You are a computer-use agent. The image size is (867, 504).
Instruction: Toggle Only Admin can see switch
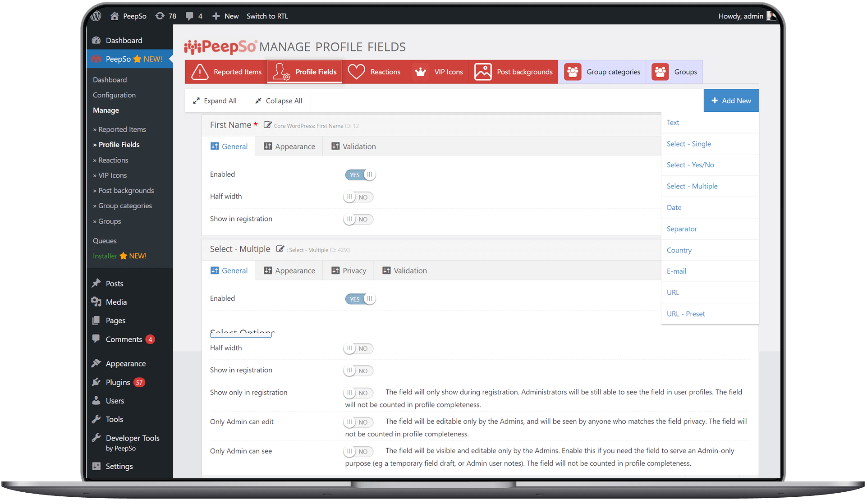[x=358, y=451]
